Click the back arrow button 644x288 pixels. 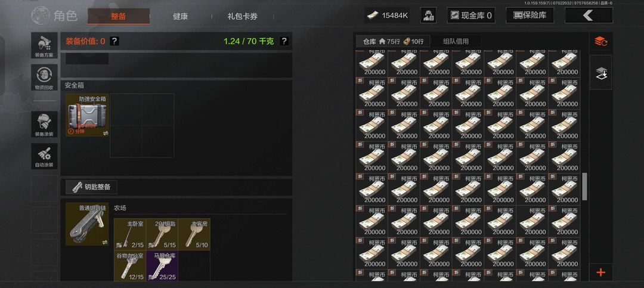(589, 16)
